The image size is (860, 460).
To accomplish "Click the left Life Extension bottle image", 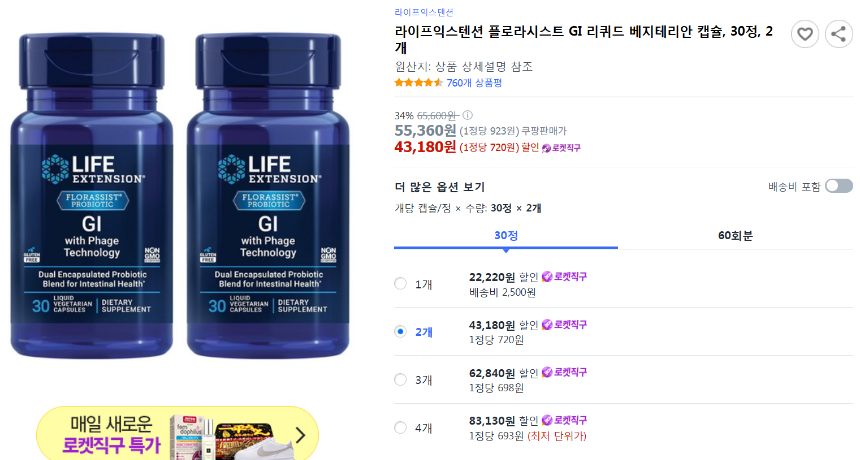I will (x=92, y=195).
